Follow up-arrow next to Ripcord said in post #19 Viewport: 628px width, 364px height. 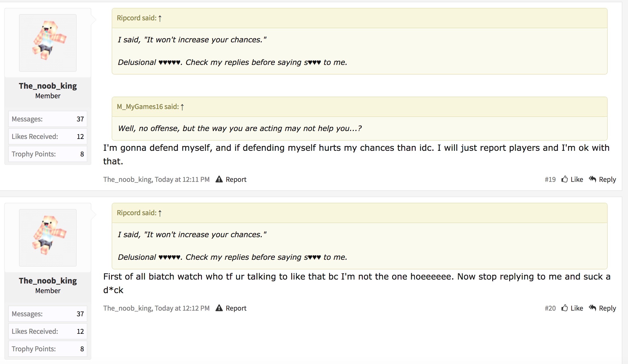pos(160,18)
